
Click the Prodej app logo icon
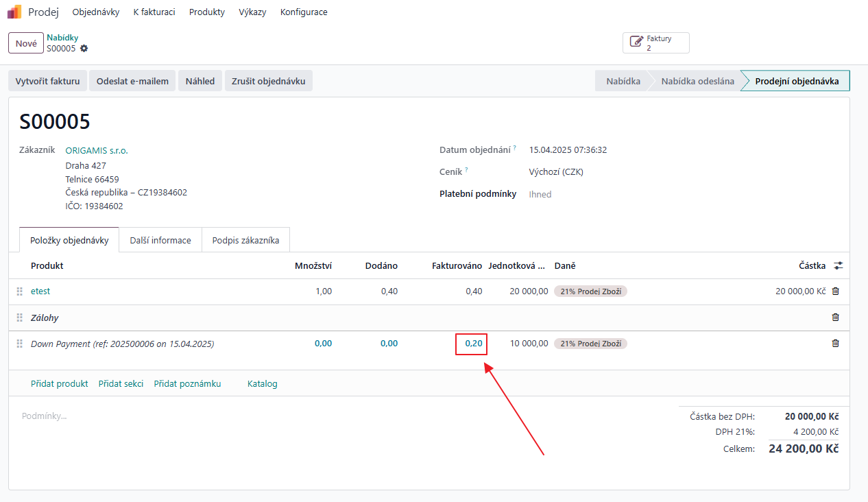14,12
